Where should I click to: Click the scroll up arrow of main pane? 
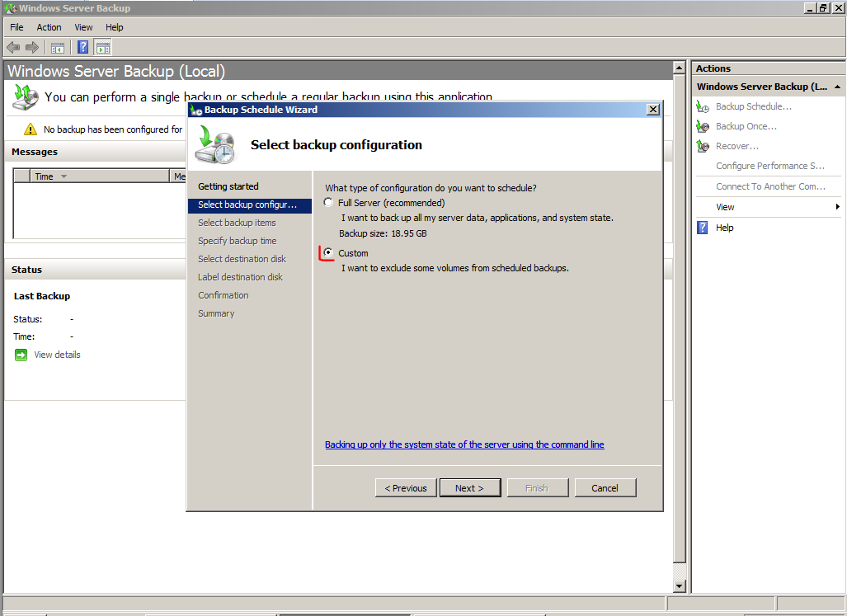click(679, 68)
